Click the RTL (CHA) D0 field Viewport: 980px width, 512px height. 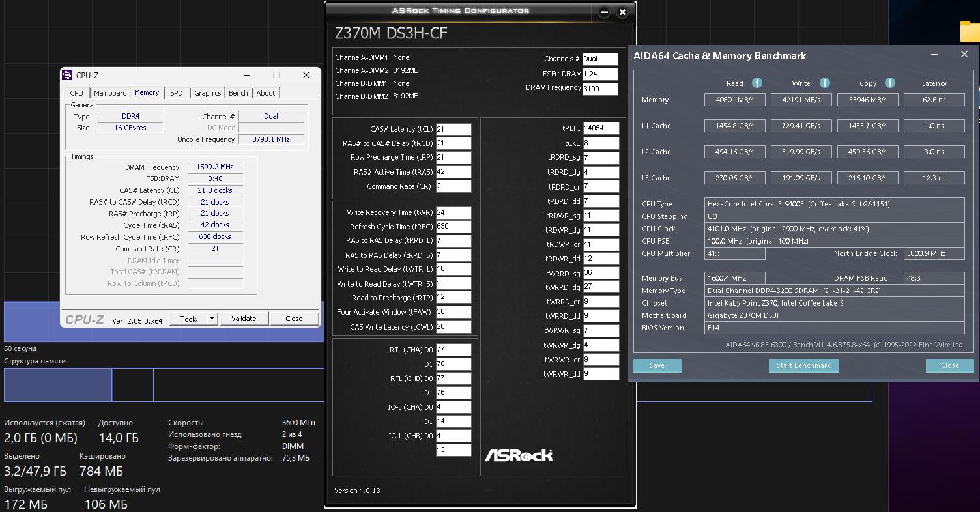[454, 350]
